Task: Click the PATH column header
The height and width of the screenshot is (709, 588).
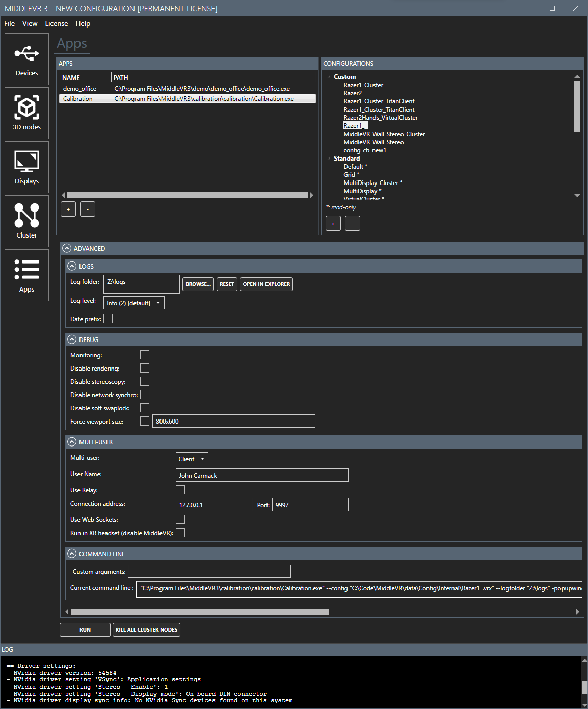Action: pyautogui.click(x=212, y=77)
